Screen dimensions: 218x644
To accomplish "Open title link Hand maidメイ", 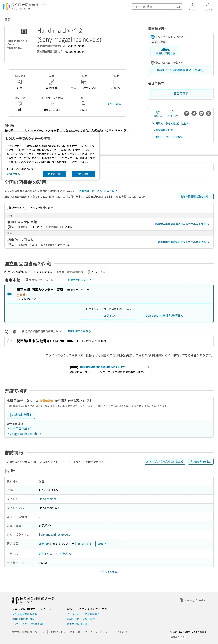I will (x=49, y=499).
